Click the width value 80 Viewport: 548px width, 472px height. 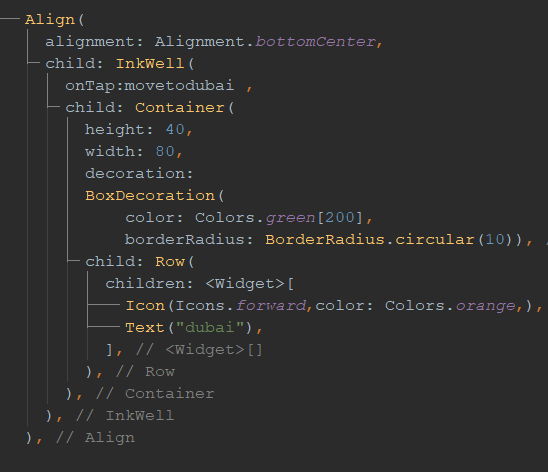click(x=165, y=152)
